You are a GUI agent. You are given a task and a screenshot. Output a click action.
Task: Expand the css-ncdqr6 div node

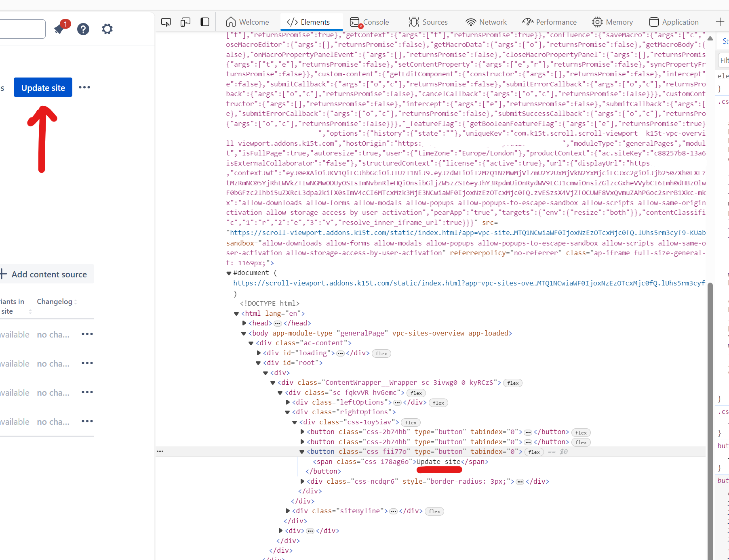point(302,482)
